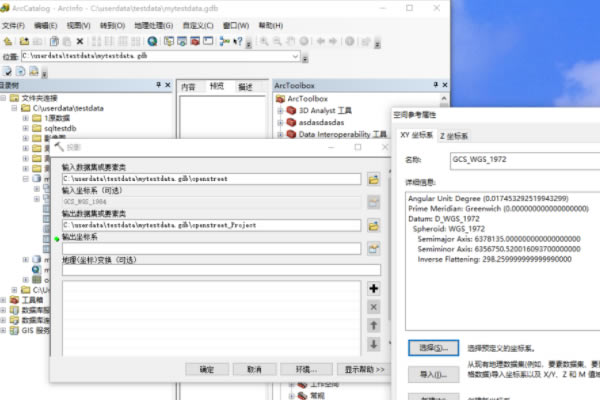The height and width of the screenshot is (400, 600).
Task: Open the Search window icon
Action: pos(182,41)
